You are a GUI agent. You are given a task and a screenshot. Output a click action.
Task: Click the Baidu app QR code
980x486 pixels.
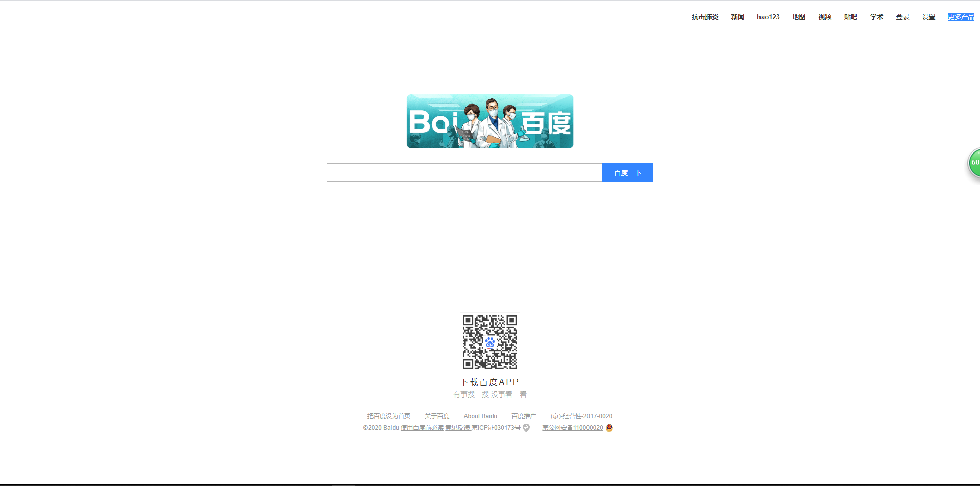(490, 342)
